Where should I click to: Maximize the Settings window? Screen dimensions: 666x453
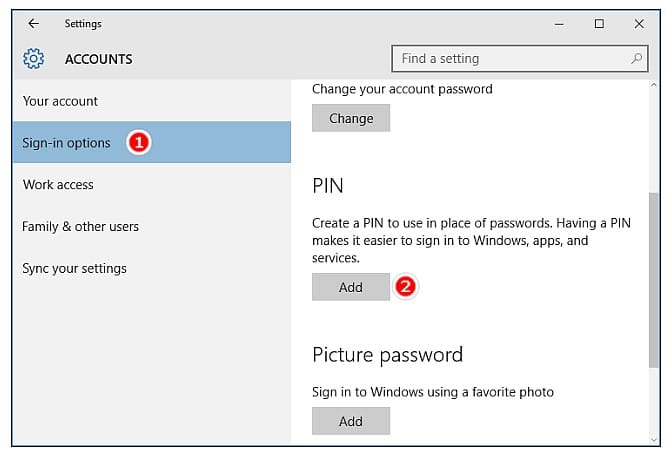(599, 24)
